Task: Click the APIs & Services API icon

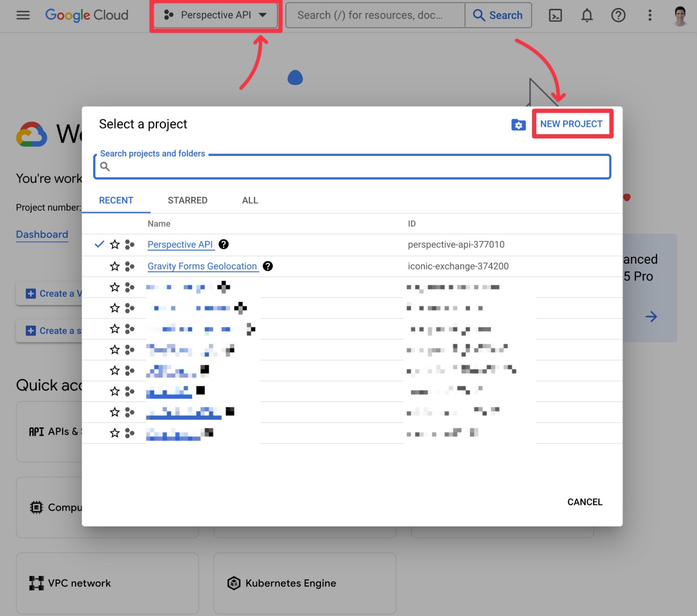Action: [36, 432]
